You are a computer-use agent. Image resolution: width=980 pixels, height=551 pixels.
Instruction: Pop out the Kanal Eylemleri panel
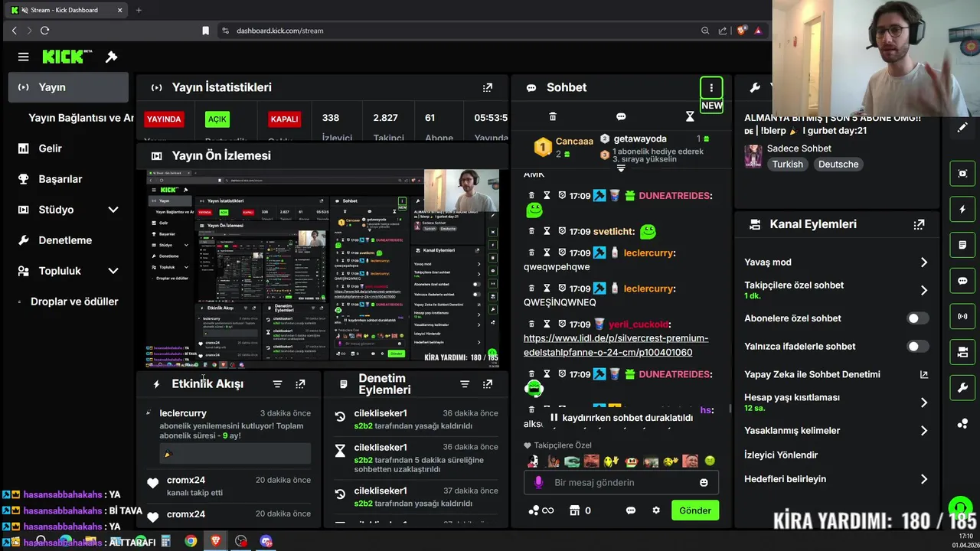click(919, 224)
